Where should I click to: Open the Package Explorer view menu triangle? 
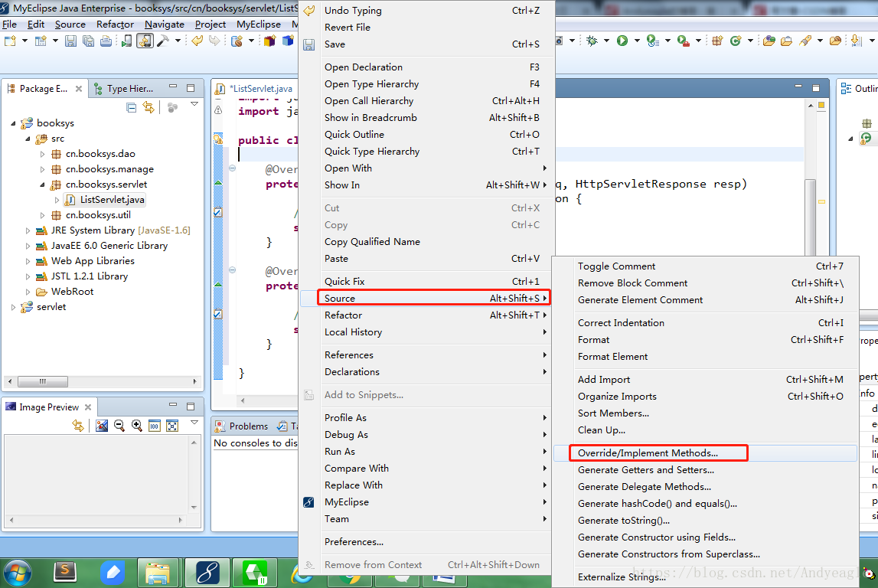194,104
